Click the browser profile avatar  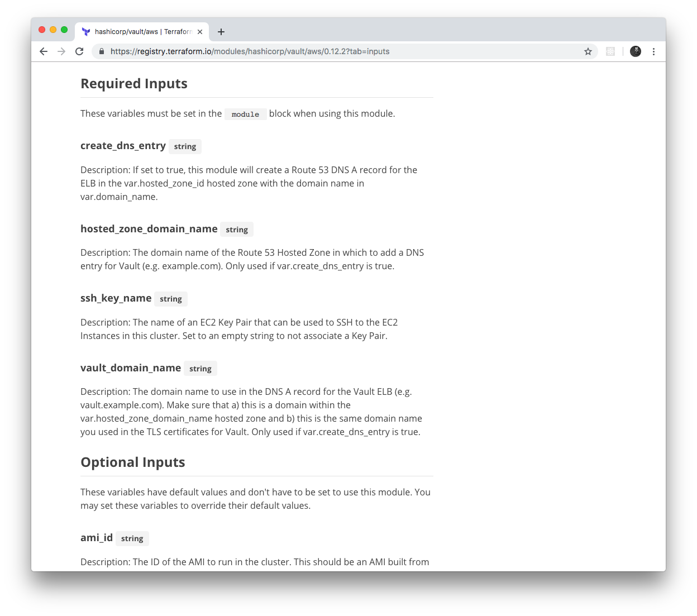click(x=635, y=51)
